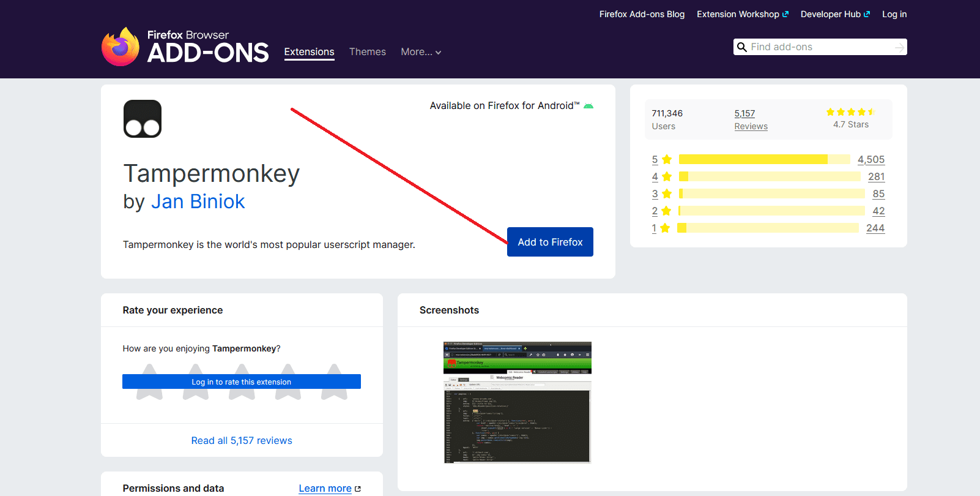Click the 4.7 Stars label
980x496 pixels.
click(x=851, y=124)
